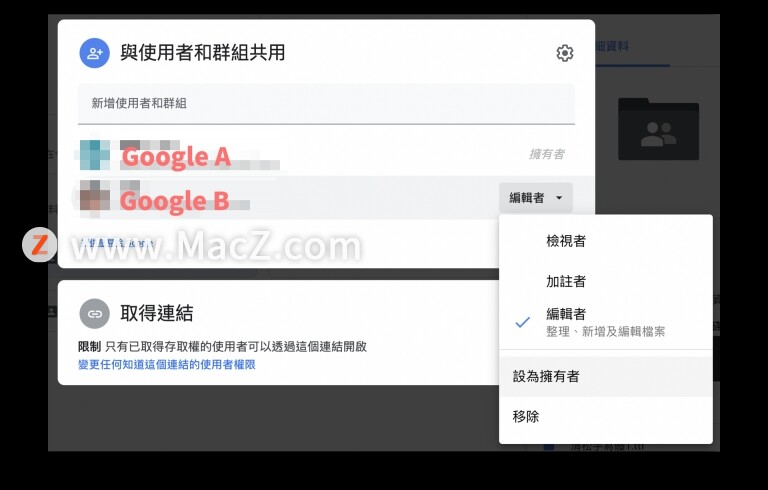The image size is (768, 490).
Task: Click the blurred blue link under Google B
Action: 117,243
